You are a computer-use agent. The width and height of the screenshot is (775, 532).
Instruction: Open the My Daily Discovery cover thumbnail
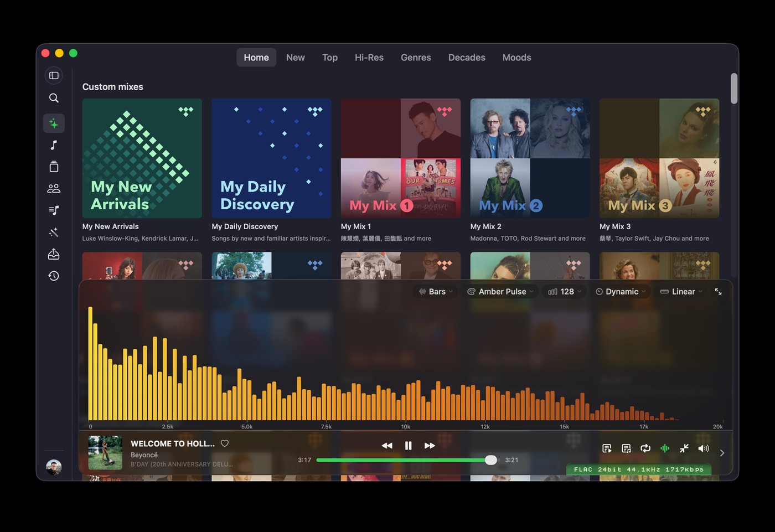(271, 158)
